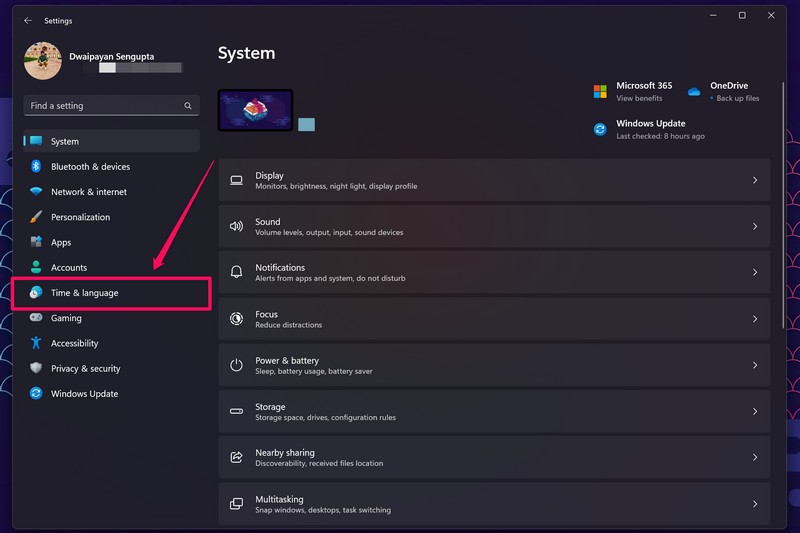The image size is (800, 533).
Task: Select Time & language in sidebar
Action: pos(84,293)
